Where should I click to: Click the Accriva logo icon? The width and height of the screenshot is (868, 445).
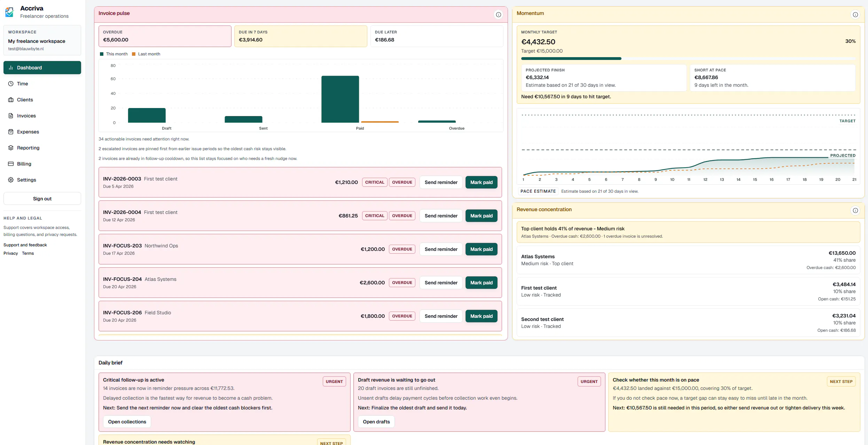[x=9, y=12]
